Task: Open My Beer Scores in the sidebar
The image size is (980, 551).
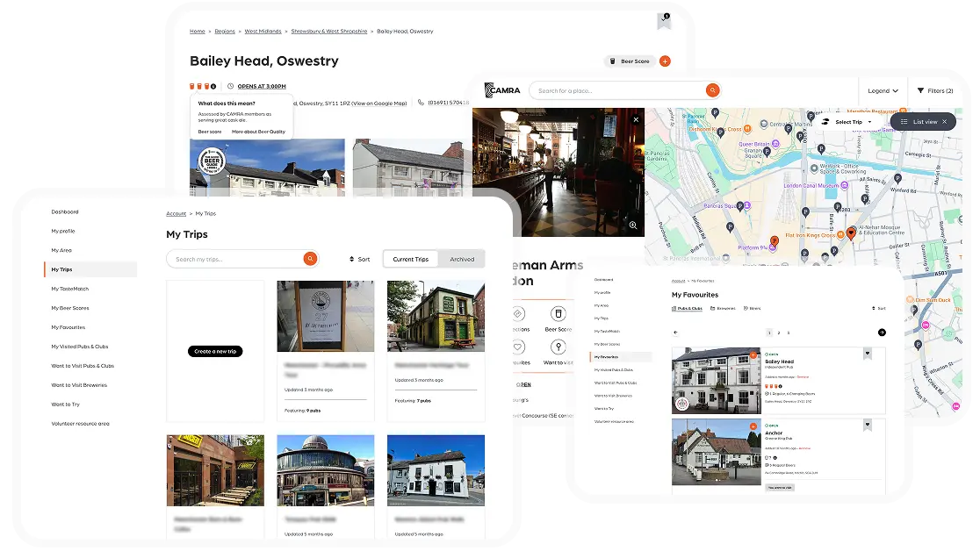Action: point(70,308)
